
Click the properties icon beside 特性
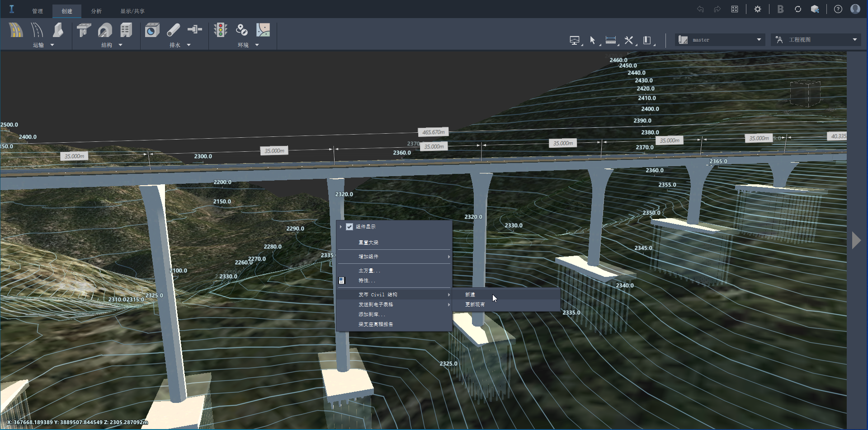(342, 280)
